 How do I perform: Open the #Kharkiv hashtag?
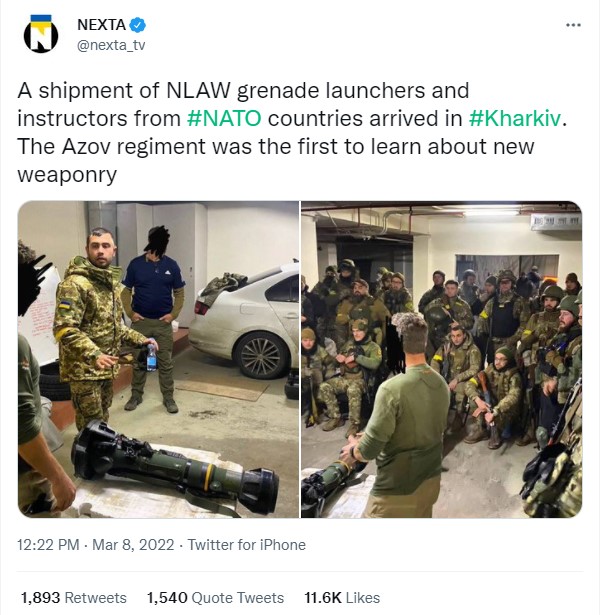pos(516,119)
